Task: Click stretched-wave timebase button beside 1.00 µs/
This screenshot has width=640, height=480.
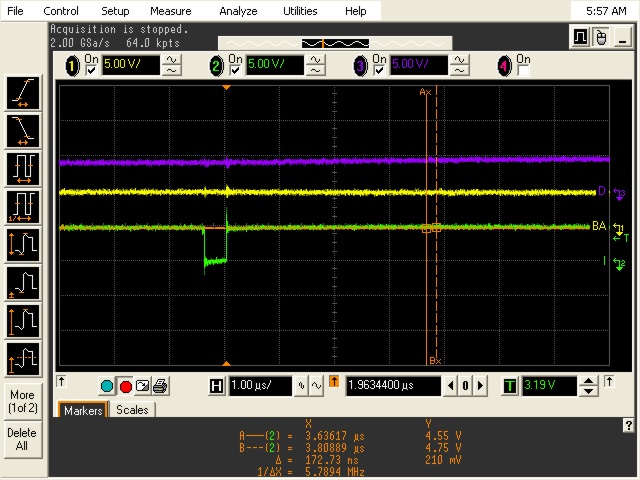Action: coord(317,385)
